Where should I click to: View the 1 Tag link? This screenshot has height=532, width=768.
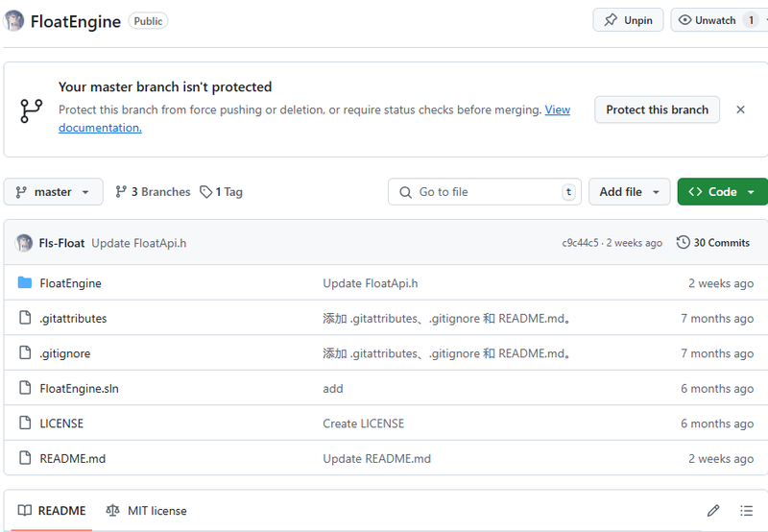221,192
